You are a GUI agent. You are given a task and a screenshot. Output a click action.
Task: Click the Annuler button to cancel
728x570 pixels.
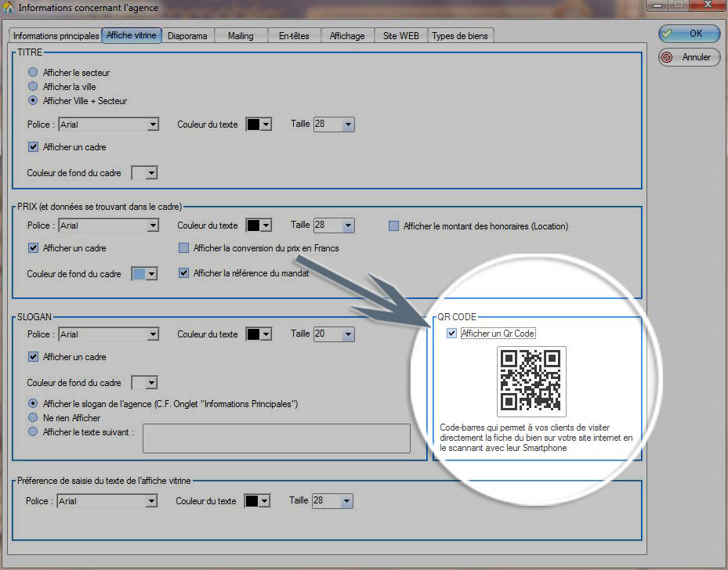690,57
